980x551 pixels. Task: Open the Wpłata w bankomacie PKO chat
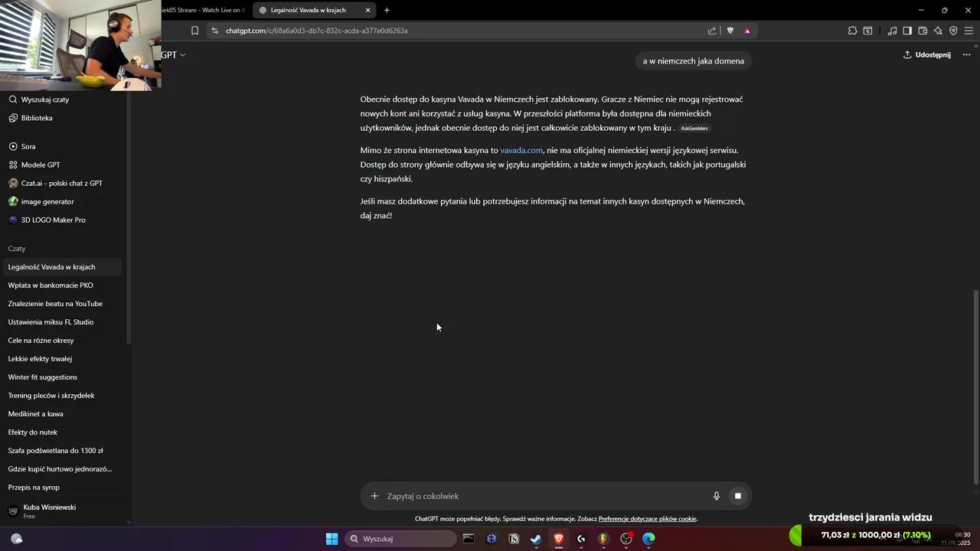tap(61, 285)
